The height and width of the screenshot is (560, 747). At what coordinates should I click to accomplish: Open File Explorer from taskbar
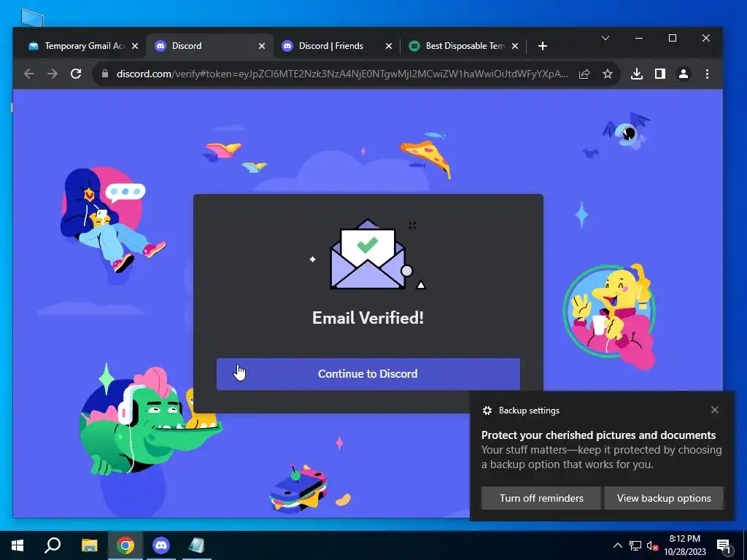(89, 545)
